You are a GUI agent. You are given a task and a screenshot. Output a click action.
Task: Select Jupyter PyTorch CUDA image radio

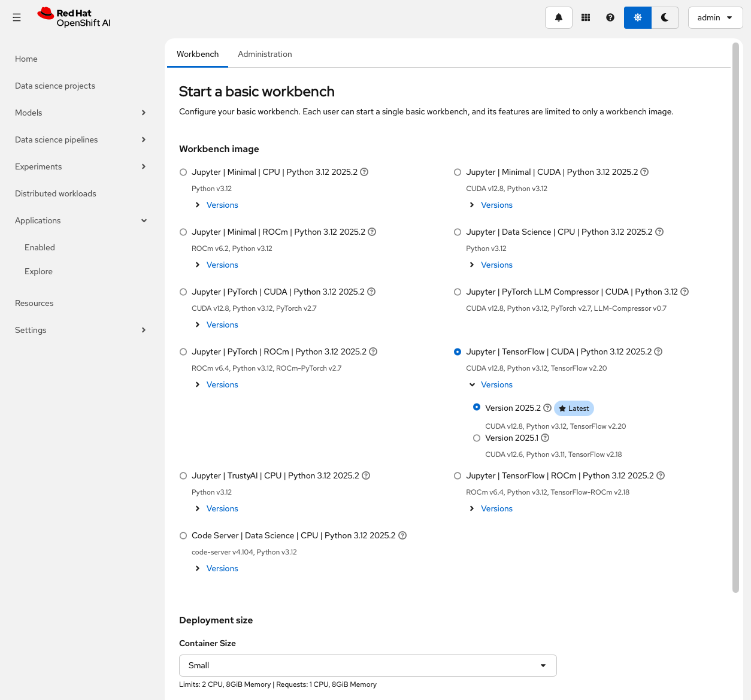[x=183, y=292]
